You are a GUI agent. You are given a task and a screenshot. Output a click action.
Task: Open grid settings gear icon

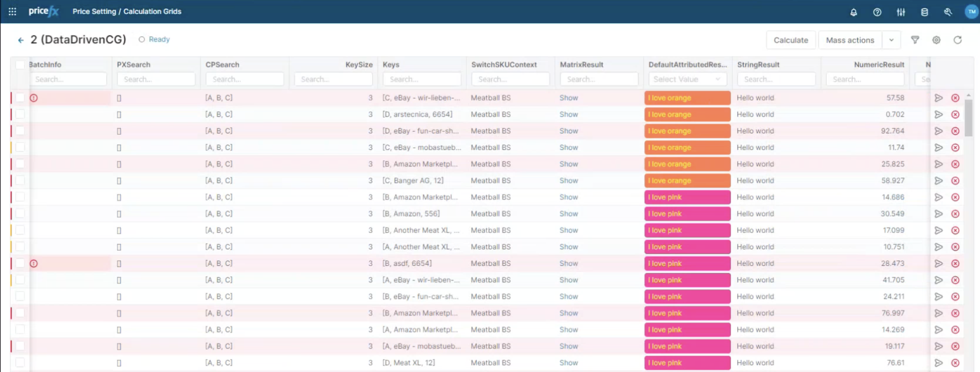point(936,40)
